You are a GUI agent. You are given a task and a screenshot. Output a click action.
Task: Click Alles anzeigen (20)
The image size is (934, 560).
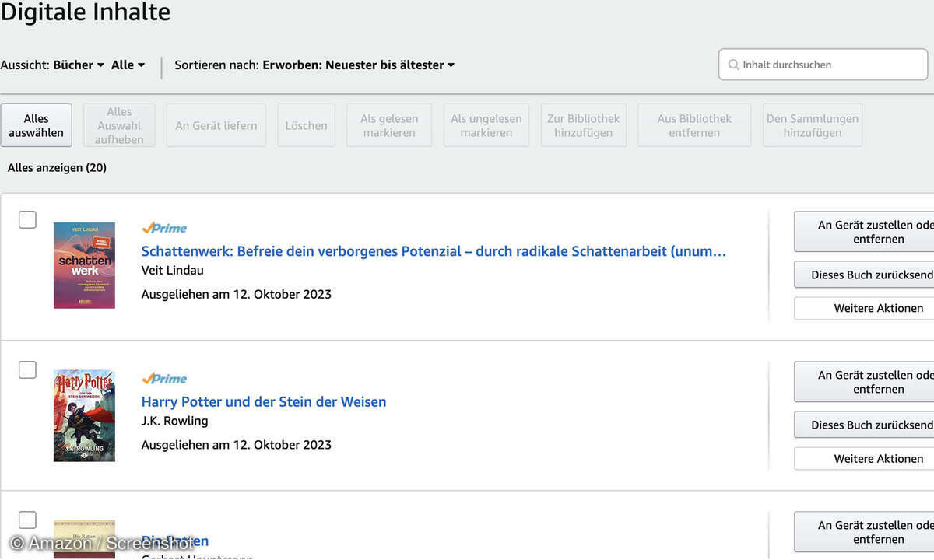[57, 168]
